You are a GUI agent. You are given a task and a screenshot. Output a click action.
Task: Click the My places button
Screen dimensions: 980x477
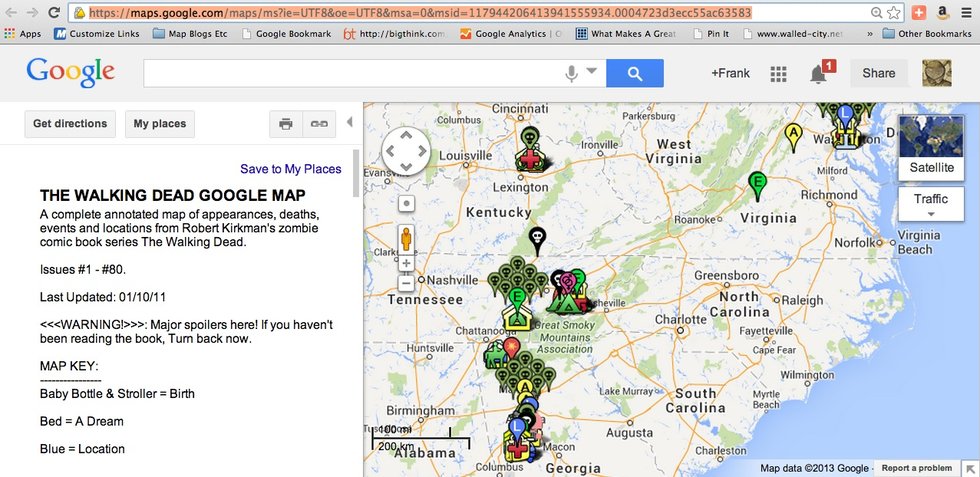pyautogui.click(x=160, y=124)
